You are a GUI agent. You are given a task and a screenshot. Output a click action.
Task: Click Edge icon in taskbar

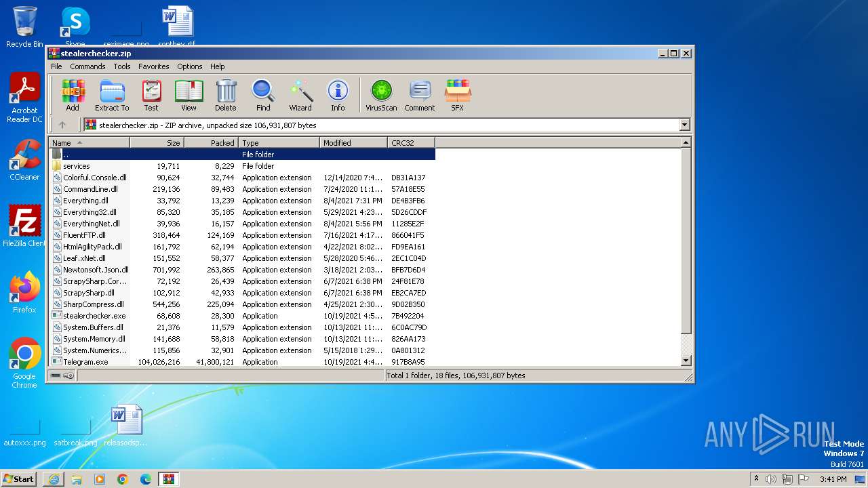tap(146, 479)
